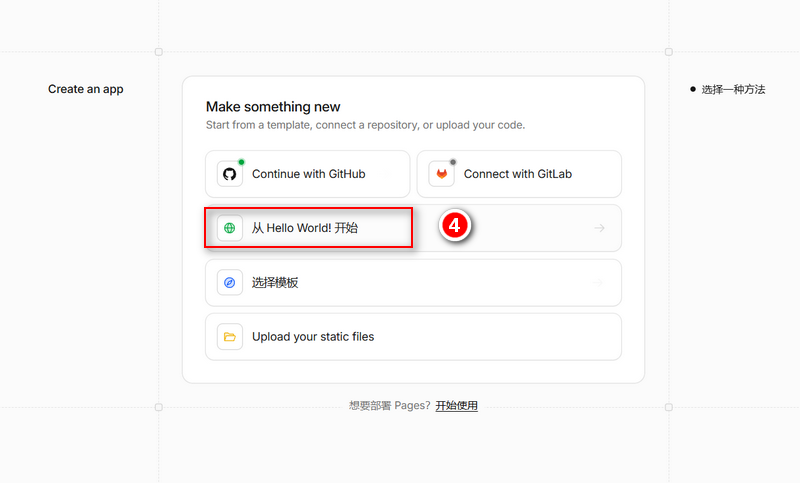The width and height of the screenshot is (800, 483).
Task: Open the Hello World arrow on right
Action: coord(599,228)
